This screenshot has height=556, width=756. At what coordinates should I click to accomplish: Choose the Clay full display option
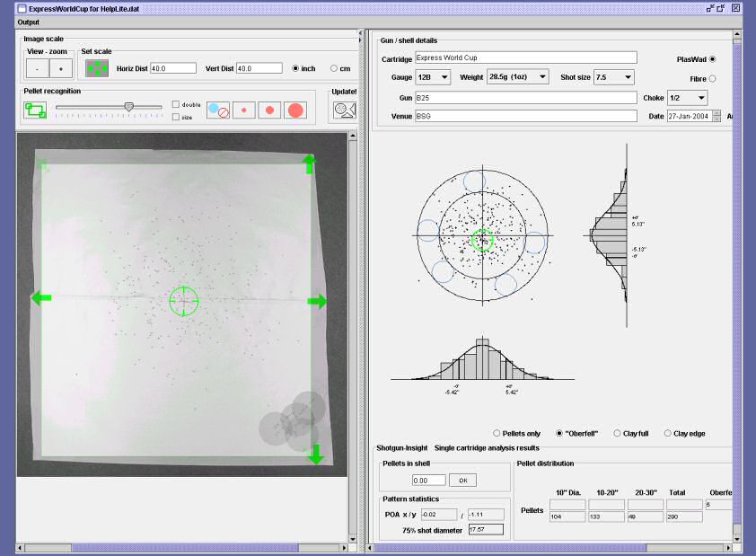pyautogui.click(x=617, y=433)
